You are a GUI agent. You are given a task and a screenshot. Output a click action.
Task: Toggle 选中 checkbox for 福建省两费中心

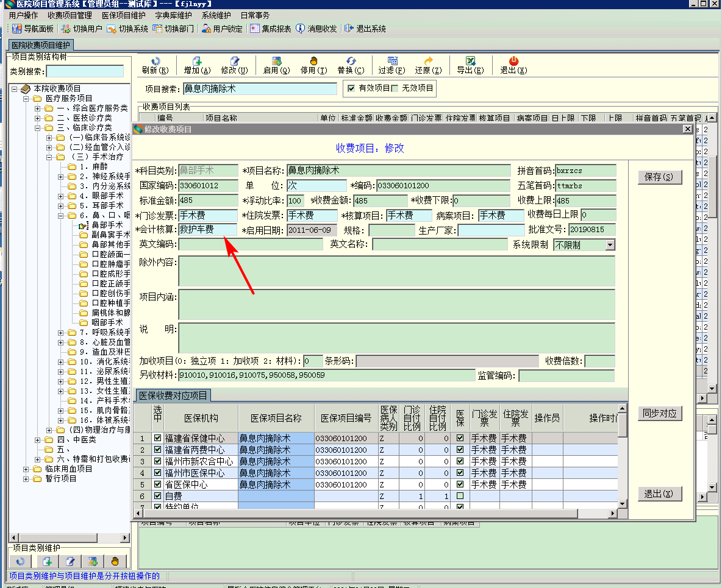click(x=157, y=450)
